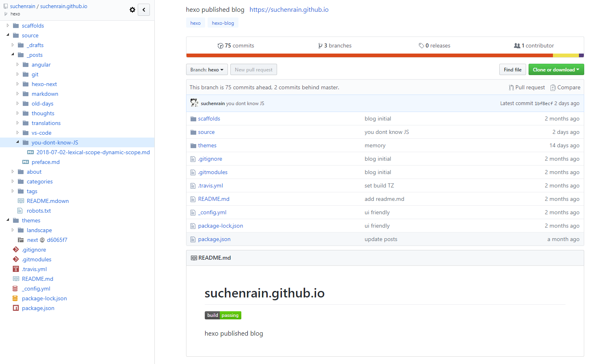Click file icon of .gitignore in file list
Image resolution: width=609 pixels, height=364 pixels.
tap(193, 159)
